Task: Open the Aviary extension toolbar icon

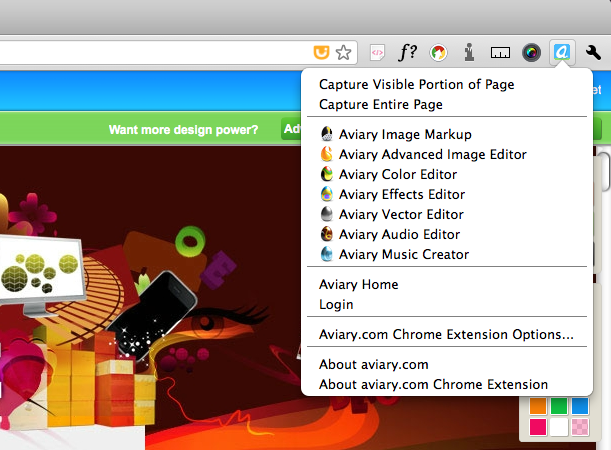Action: [562, 52]
